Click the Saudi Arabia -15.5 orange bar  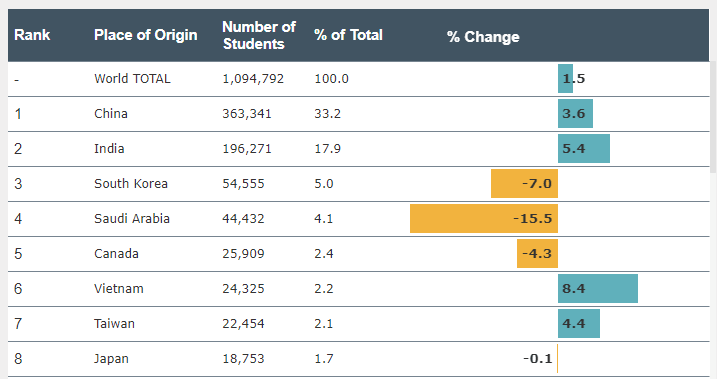tap(484, 219)
